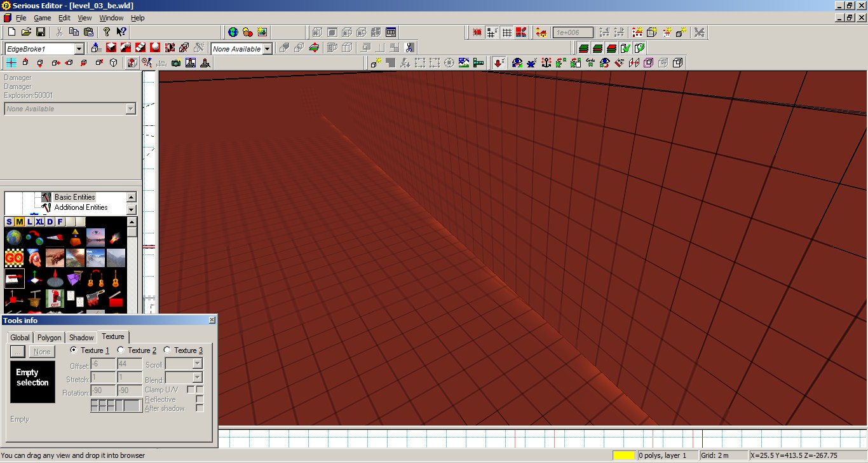The height and width of the screenshot is (463, 868).
Task: Click the red down arrow toolbar icon
Action: click(x=499, y=62)
